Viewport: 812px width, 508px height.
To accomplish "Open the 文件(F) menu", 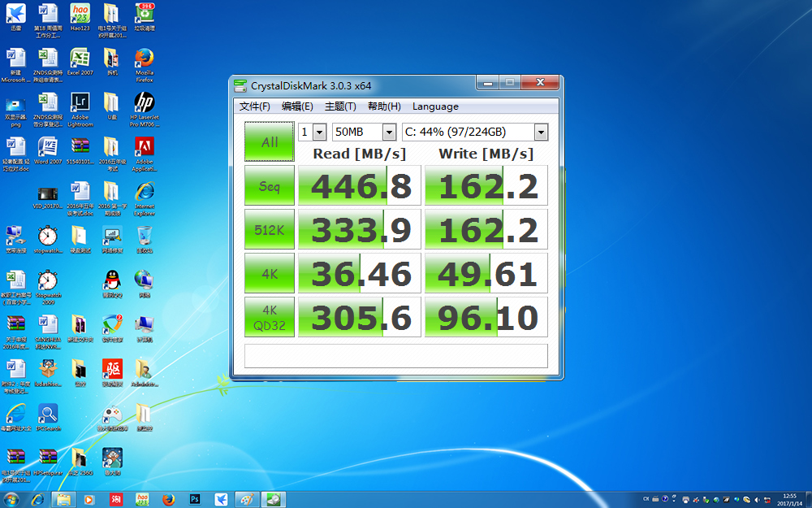I will (x=255, y=106).
